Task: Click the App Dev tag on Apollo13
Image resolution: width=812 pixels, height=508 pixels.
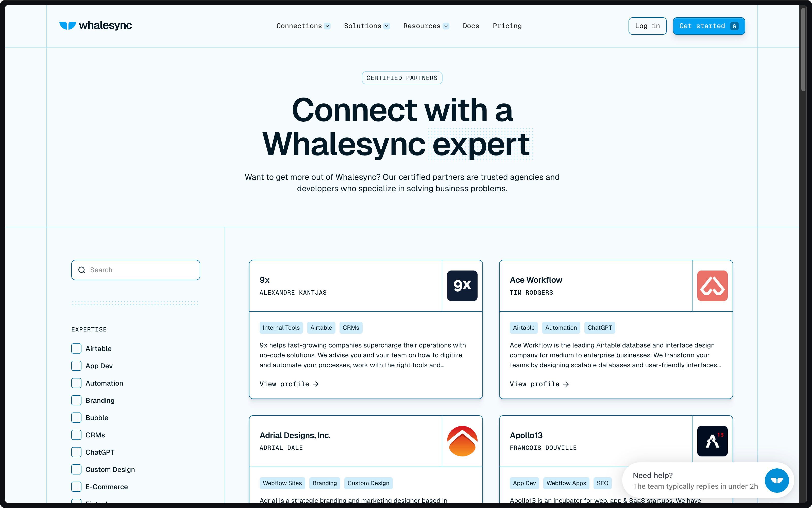Action: [524, 483]
